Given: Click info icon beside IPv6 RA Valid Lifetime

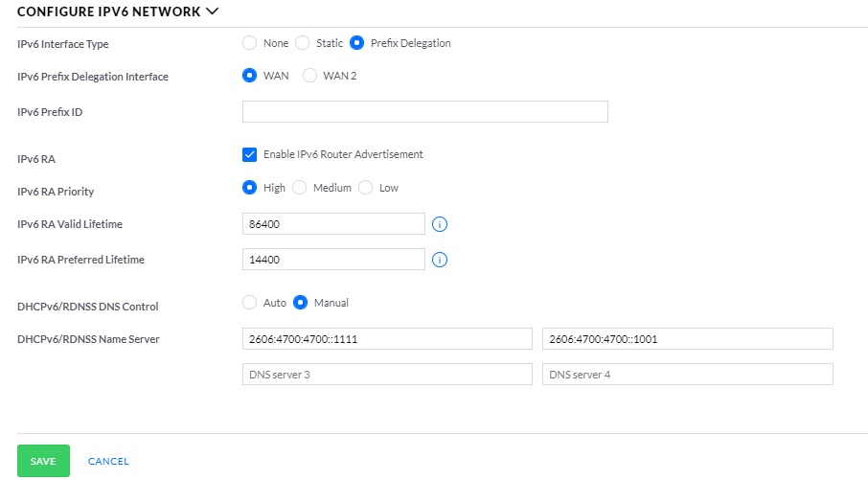Looking at the screenshot, I should (x=441, y=224).
